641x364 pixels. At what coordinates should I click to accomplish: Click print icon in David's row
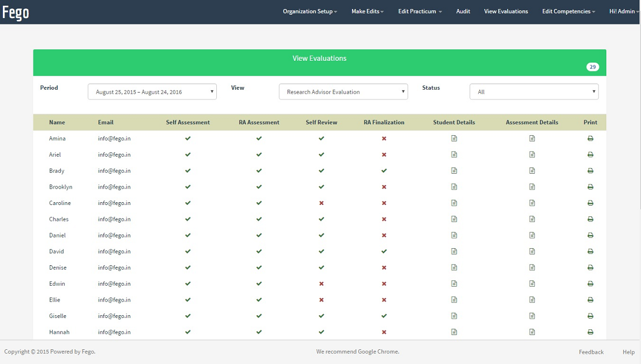coord(590,252)
